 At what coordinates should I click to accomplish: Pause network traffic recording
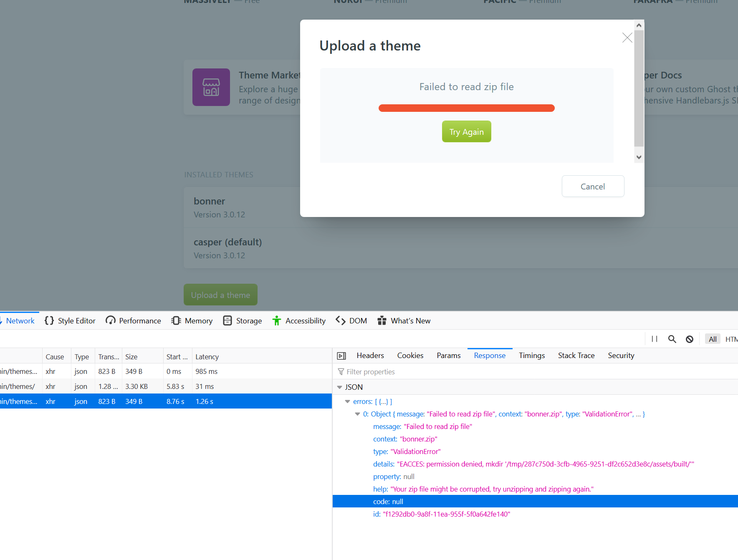coord(654,339)
